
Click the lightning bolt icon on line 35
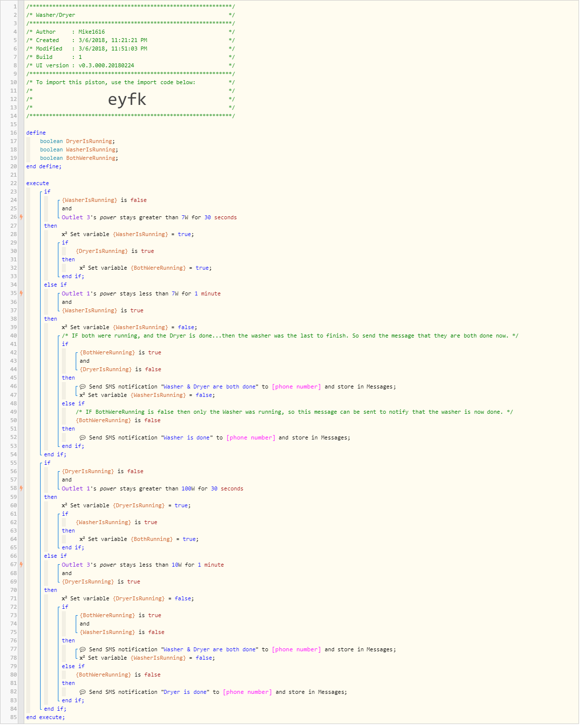click(x=21, y=293)
